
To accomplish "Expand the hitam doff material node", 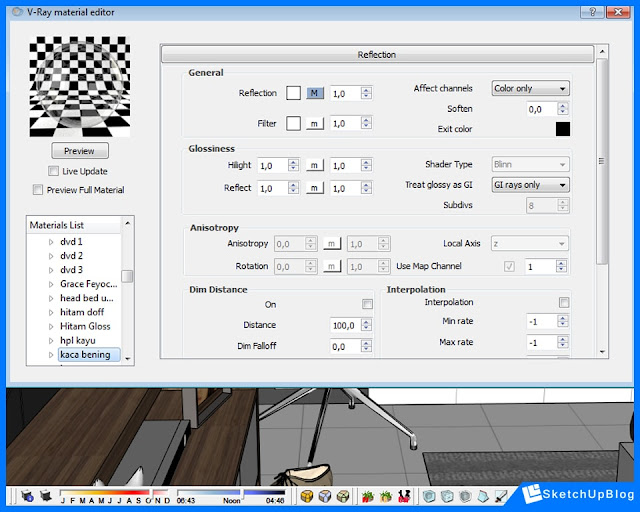I will [x=51, y=312].
